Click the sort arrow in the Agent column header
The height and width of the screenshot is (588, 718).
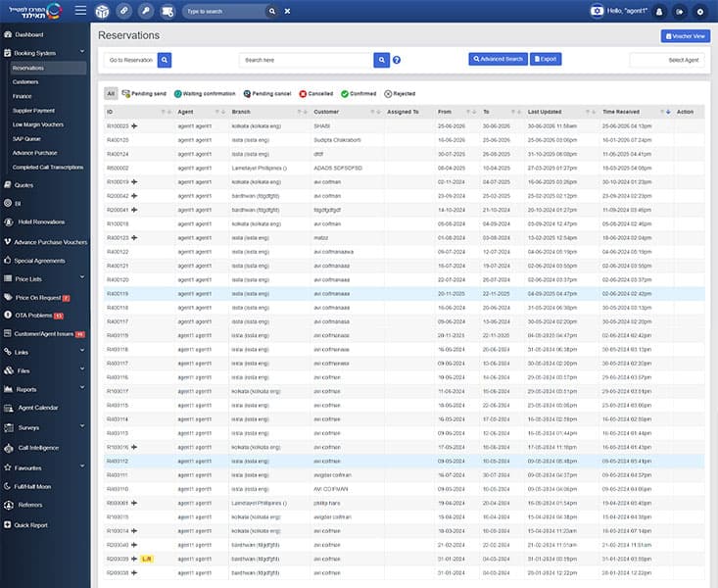[223, 112]
